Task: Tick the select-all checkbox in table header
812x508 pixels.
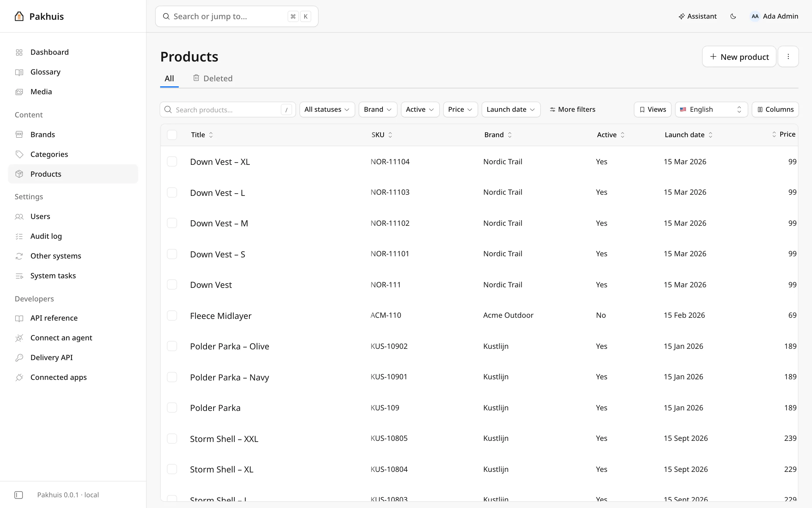Action: coord(172,135)
